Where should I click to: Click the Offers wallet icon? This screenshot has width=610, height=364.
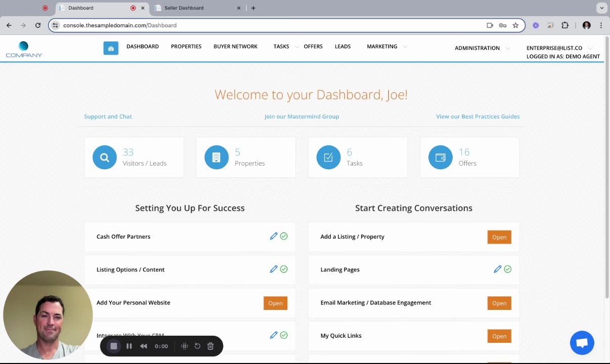pos(441,157)
